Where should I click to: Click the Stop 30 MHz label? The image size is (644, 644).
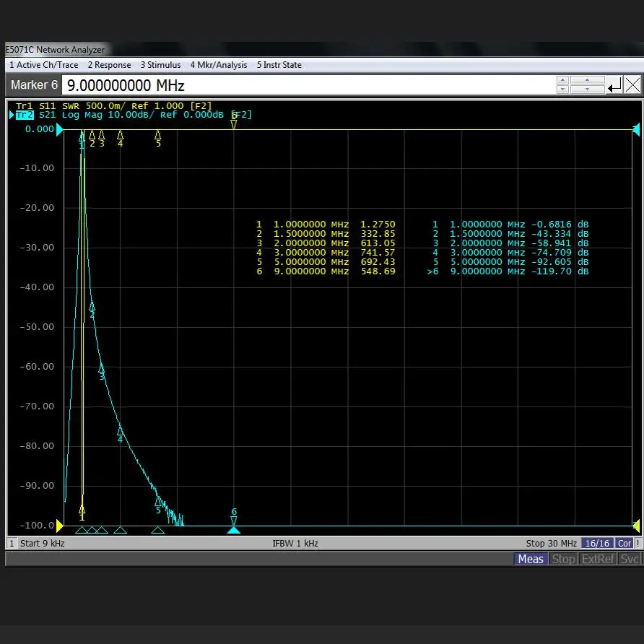tap(551, 543)
